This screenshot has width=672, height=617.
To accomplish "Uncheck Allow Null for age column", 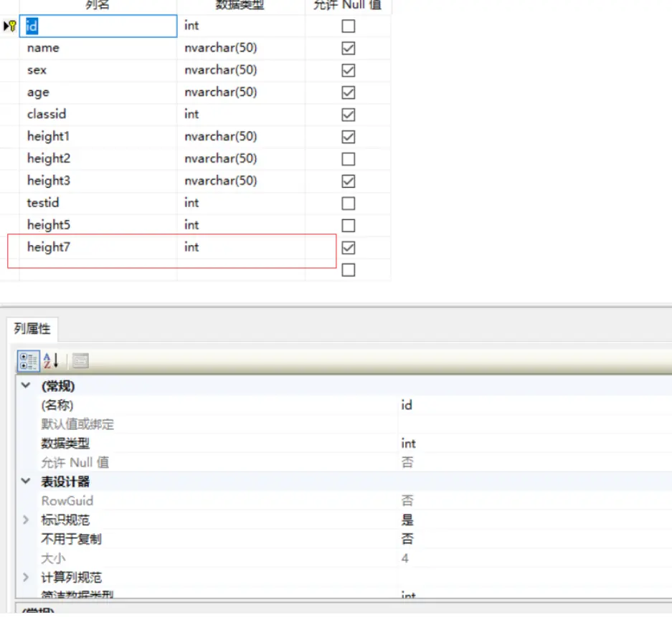I will [348, 92].
